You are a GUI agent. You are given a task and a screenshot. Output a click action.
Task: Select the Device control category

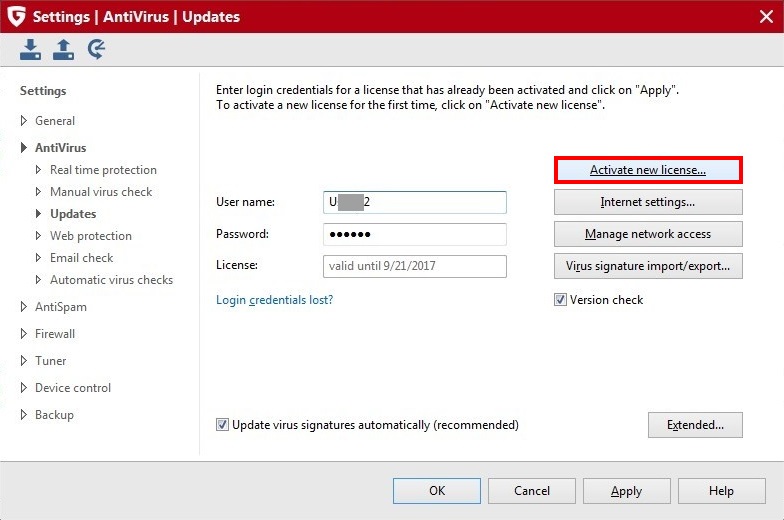pos(73,388)
